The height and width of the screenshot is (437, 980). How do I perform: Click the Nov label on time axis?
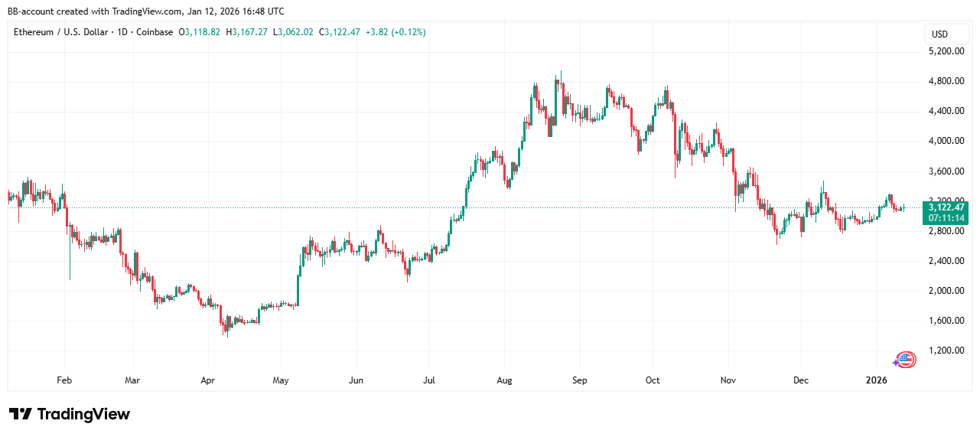click(x=729, y=380)
